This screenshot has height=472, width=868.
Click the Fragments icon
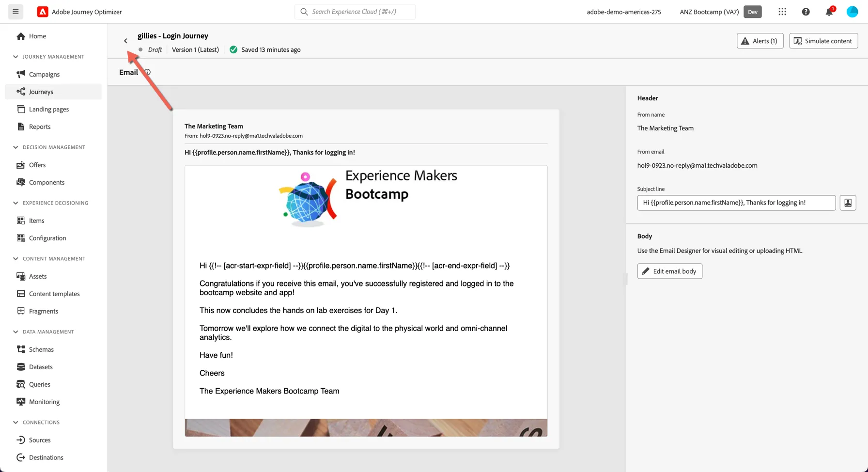21,311
